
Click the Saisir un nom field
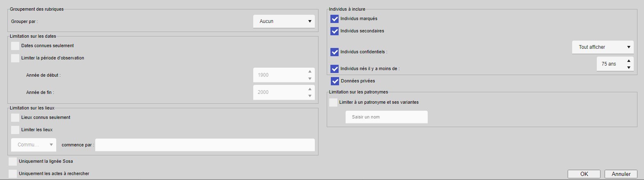click(387, 117)
